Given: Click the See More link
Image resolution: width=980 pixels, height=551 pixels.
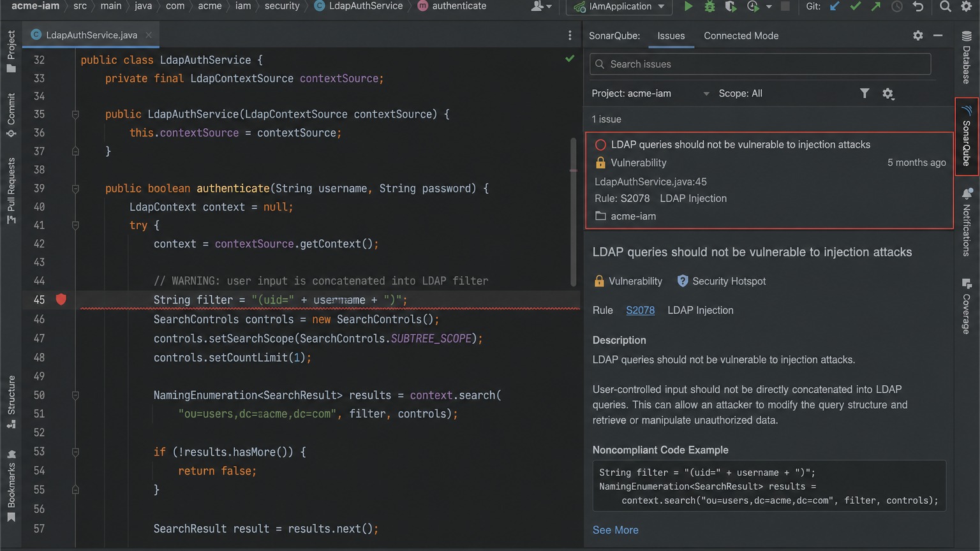Looking at the screenshot, I should tap(615, 530).
